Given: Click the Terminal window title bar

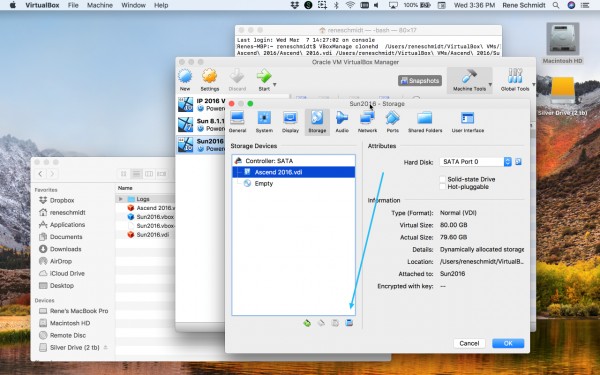Looking at the screenshot, I should tap(368, 30).
